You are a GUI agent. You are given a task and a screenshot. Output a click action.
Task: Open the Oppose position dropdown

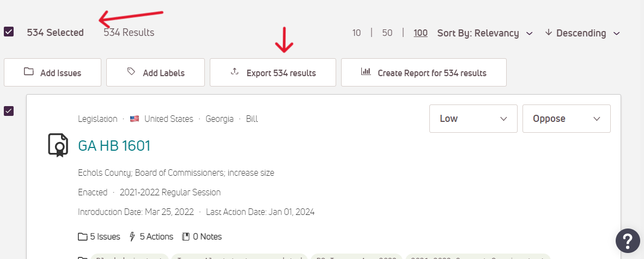point(567,119)
